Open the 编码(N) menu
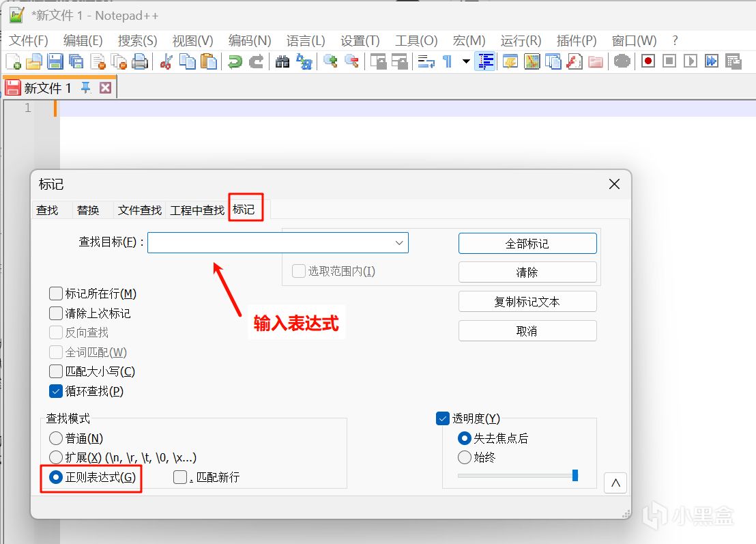The height and width of the screenshot is (544, 756). coord(250,40)
